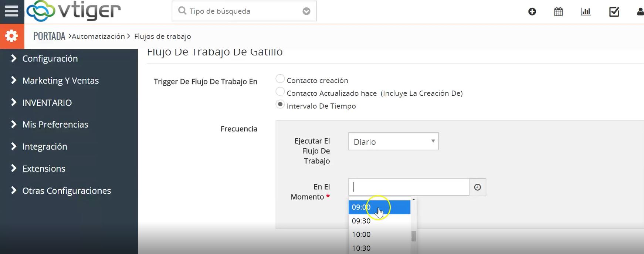This screenshot has width=644, height=254.
Task: Open the reports bar chart icon
Action: click(586, 11)
